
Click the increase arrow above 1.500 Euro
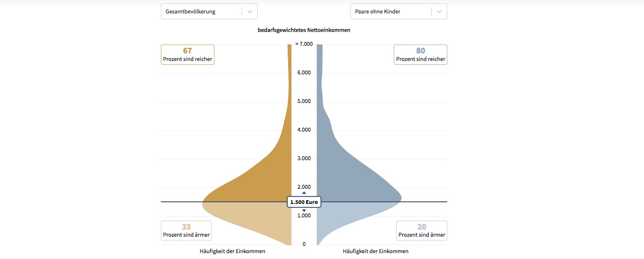point(304,193)
